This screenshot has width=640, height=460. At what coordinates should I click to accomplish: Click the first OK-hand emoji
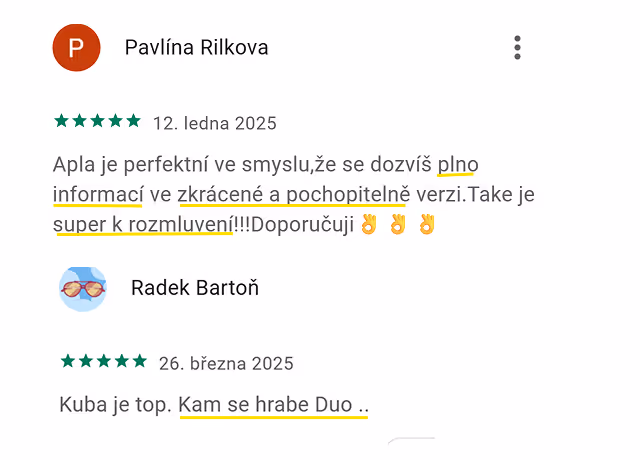point(369,224)
